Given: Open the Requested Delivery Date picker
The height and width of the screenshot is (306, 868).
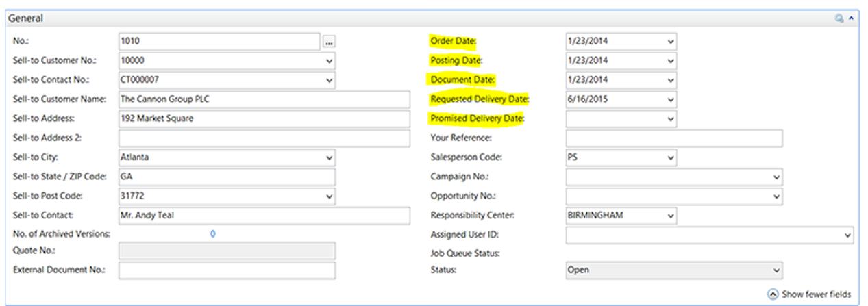Looking at the screenshot, I should 671,99.
